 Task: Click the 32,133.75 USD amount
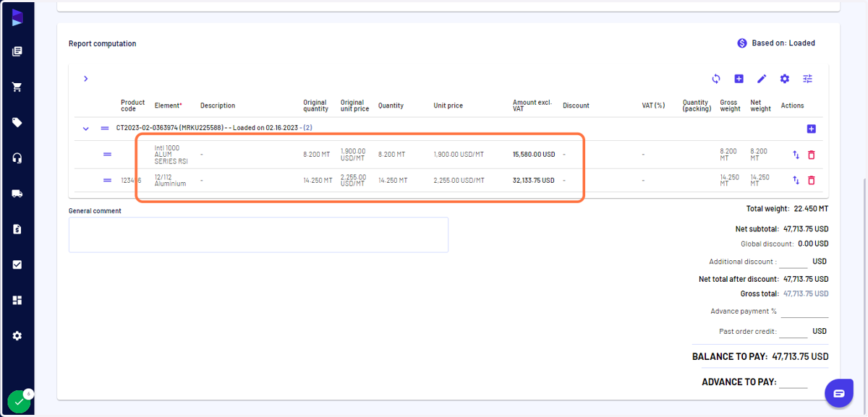(534, 180)
